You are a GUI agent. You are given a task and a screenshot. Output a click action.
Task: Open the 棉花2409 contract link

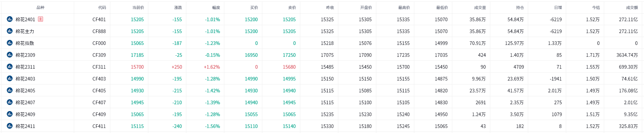(x=25, y=114)
